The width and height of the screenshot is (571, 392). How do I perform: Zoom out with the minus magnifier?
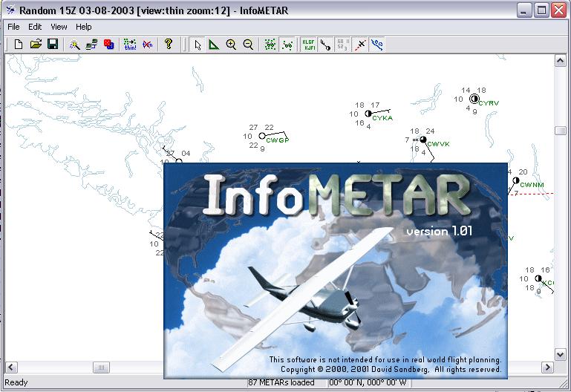[x=248, y=45]
